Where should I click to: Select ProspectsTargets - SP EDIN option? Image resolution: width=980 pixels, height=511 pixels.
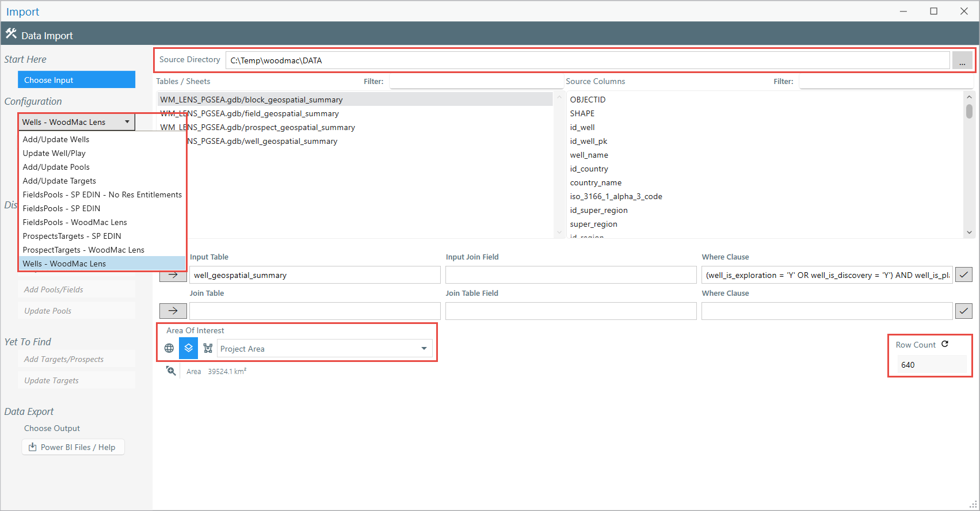[102, 236]
